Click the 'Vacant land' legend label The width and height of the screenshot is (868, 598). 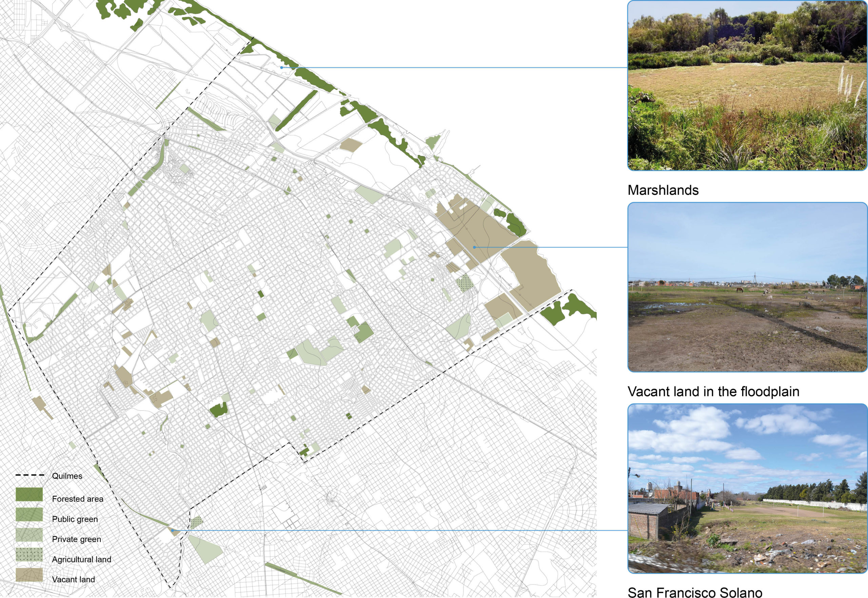point(74,579)
